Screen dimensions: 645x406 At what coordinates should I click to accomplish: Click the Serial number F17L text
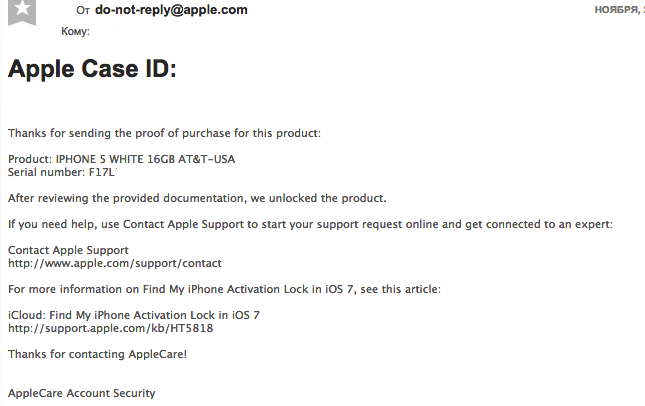pos(62,172)
